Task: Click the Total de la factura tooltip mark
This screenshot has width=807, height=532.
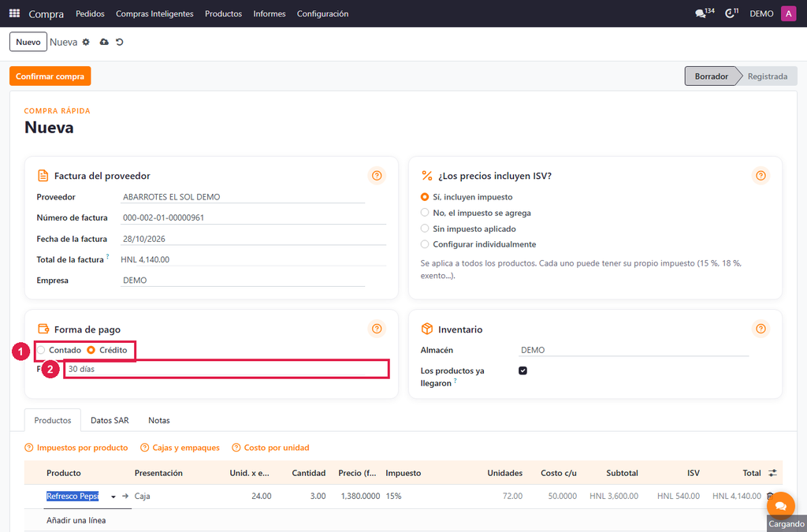Action: point(107,255)
